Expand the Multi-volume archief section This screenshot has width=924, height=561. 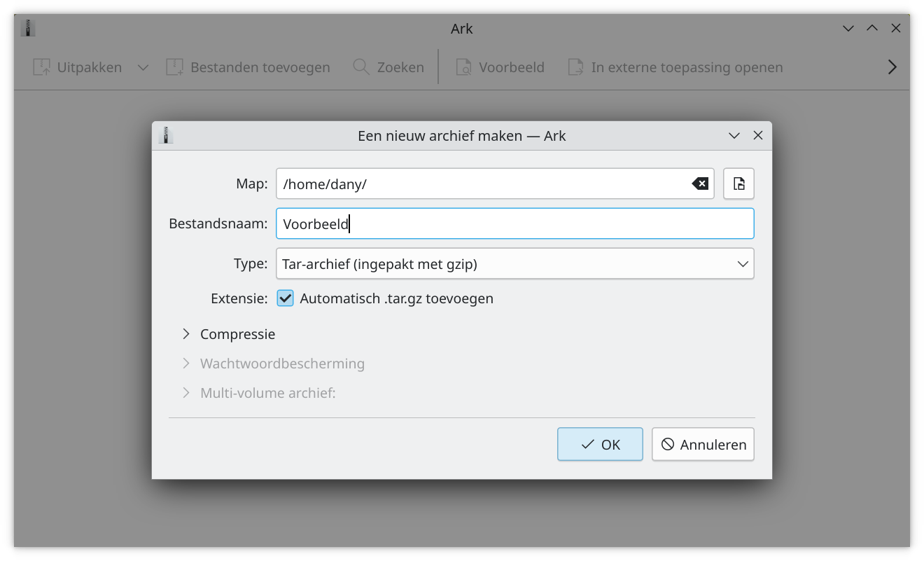click(x=258, y=393)
